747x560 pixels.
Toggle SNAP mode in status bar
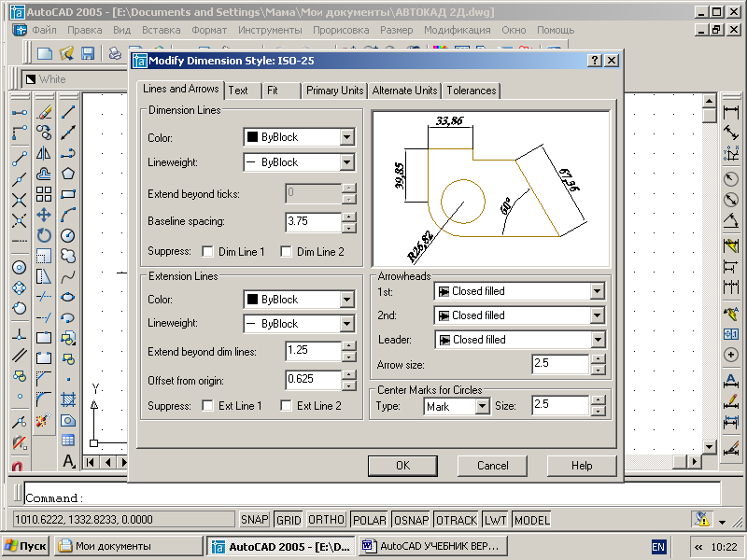coord(254,520)
